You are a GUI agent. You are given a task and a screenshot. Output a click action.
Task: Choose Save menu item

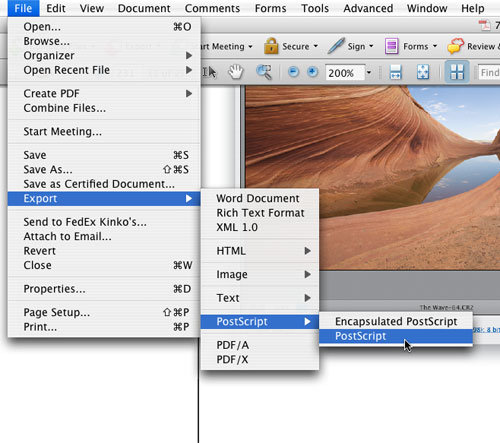coord(104,155)
